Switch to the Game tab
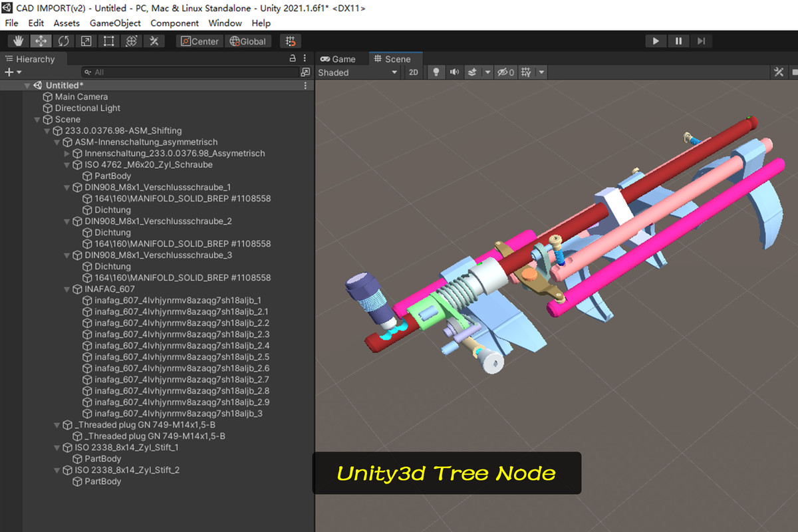This screenshot has height=532, width=798. pos(338,59)
